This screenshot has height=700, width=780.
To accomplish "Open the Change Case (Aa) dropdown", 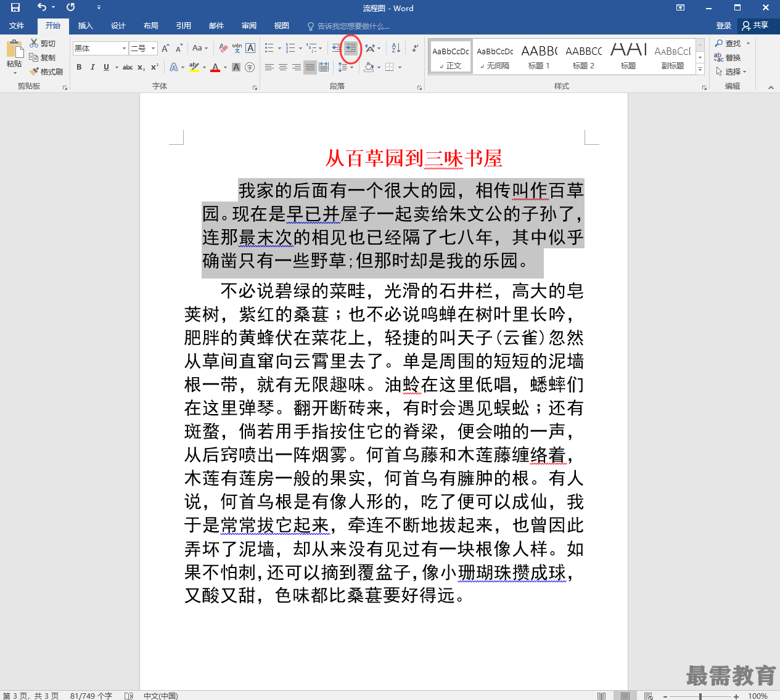I will coord(200,48).
